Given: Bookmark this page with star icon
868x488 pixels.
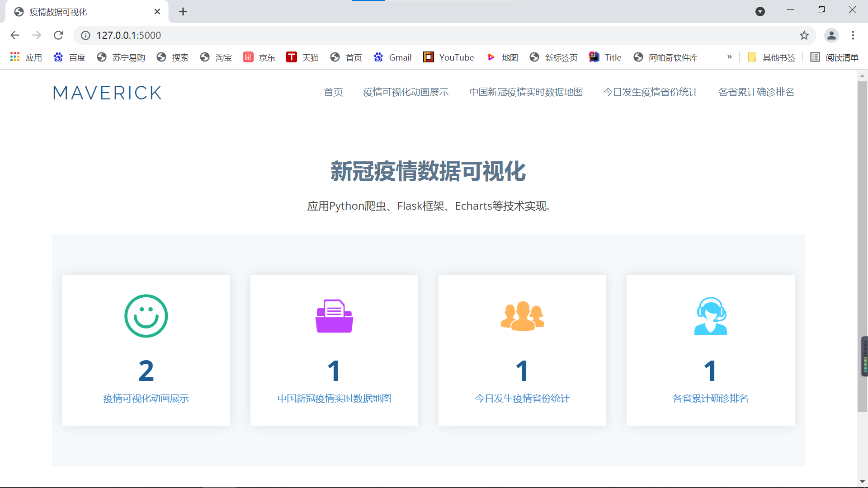Looking at the screenshot, I should click(x=804, y=35).
